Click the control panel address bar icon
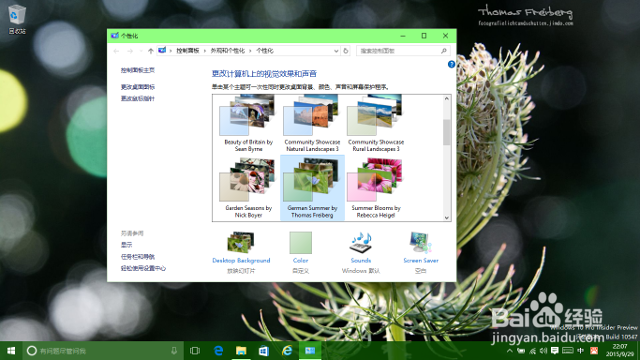The width and height of the screenshot is (640, 360). [x=162, y=51]
